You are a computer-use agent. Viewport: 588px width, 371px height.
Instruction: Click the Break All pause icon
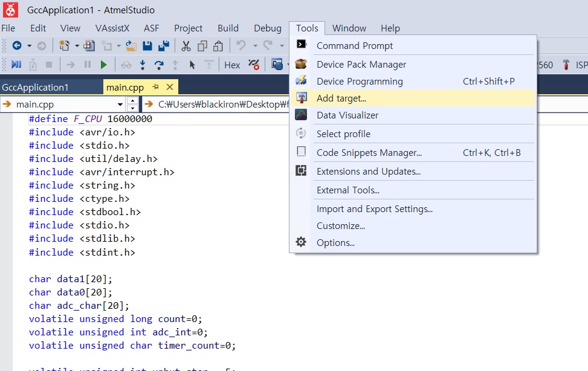click(x=88, y=65)
